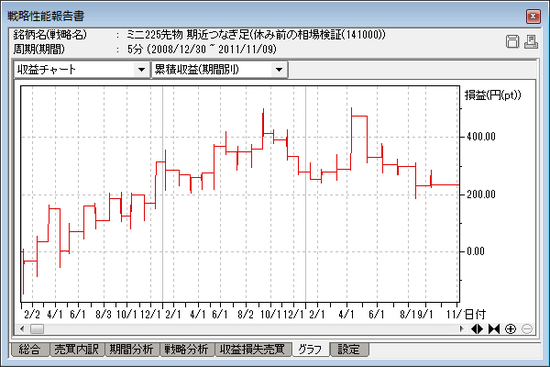Click the 200.00 axis label

(481, 194)
